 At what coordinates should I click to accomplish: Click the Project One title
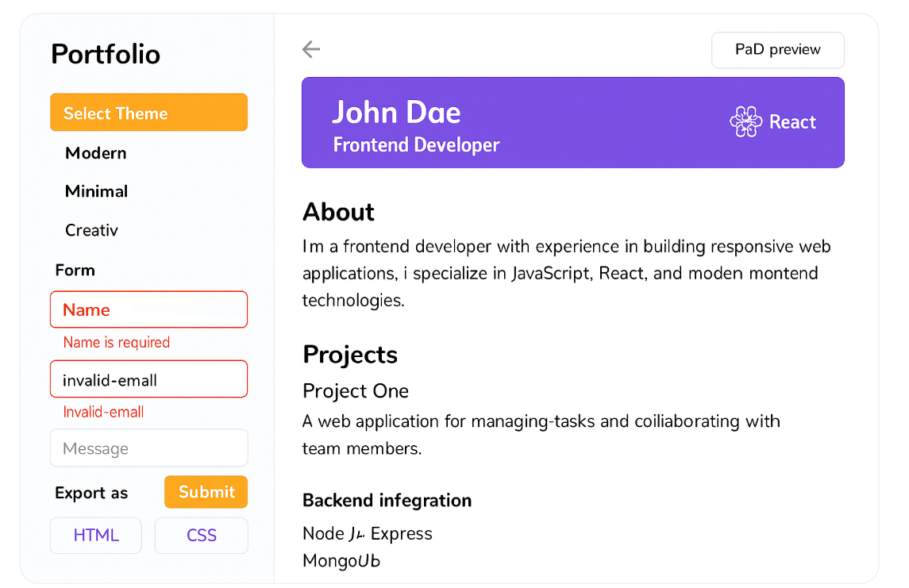pyautogui.click(x=356, y=391)
